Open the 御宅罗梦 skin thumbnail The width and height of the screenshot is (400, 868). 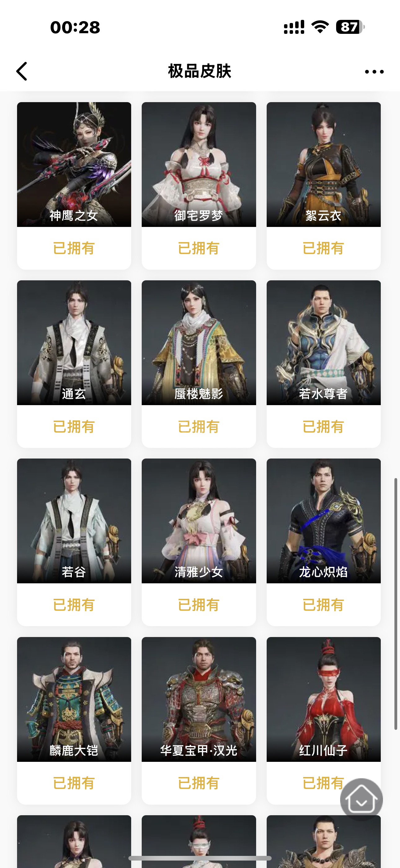(x=199, y=165)
